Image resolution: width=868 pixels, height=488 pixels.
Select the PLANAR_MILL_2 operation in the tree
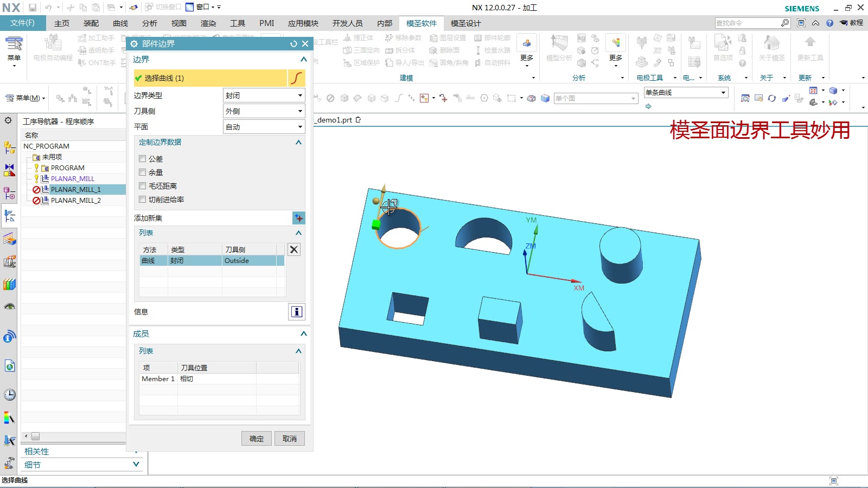[75, 201]
